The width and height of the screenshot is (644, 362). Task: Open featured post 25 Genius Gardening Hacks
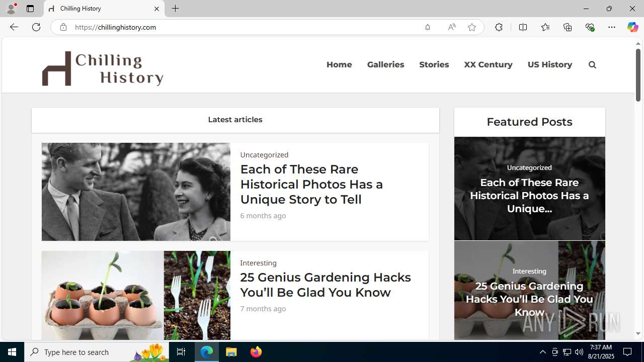(529, 299)
